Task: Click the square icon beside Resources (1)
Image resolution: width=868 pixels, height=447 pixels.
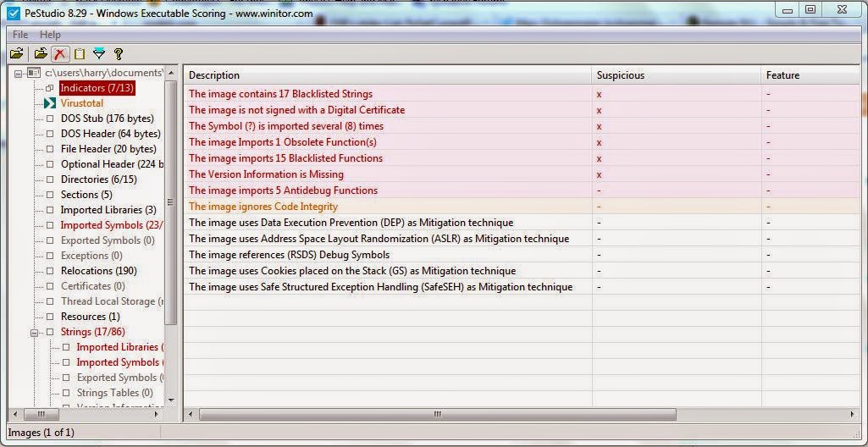Action: [50, 317]
